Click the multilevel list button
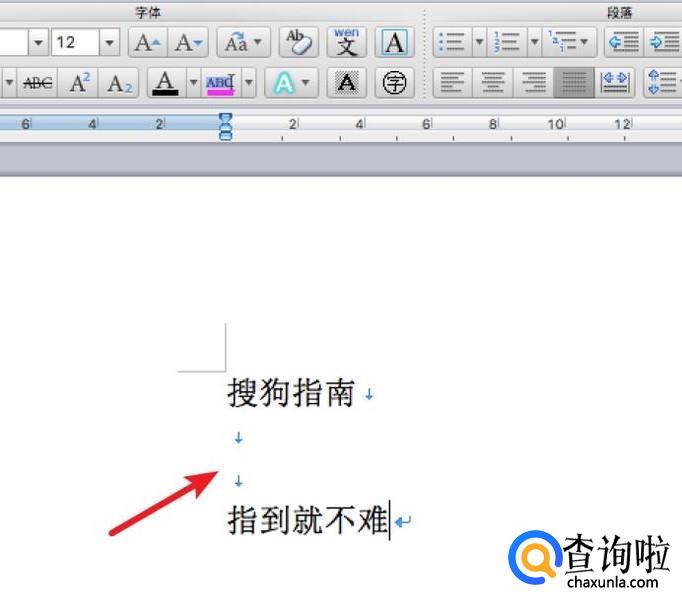The image size is (682, 613). (562, 42)
